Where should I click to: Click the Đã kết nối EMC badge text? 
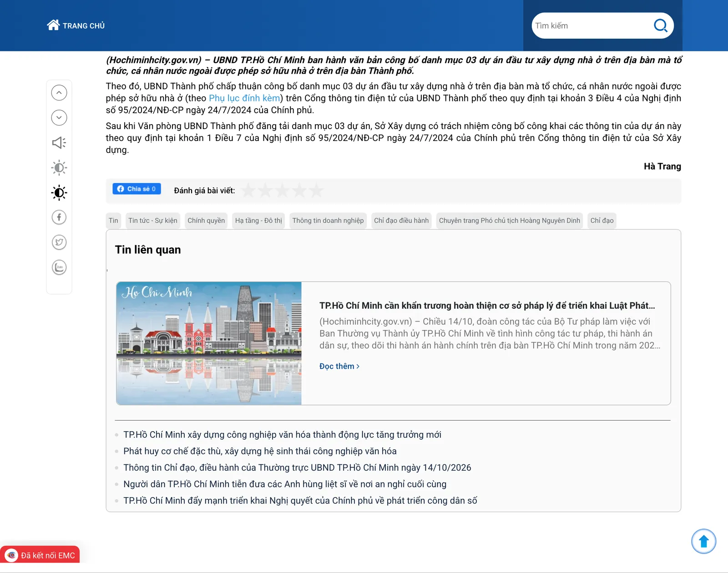click(48, 555)
